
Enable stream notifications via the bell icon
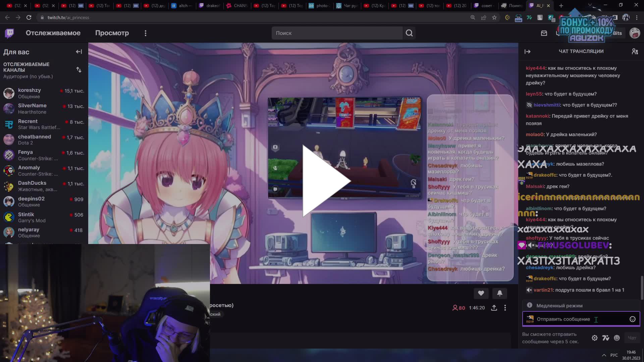click(500, 293)
